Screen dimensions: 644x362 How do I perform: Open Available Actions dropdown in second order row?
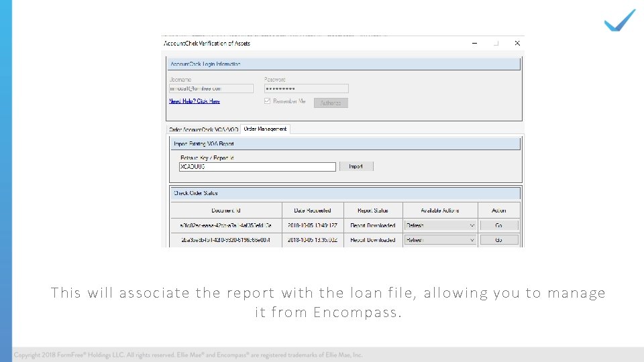pyautogui.click(x=440, y=240)
